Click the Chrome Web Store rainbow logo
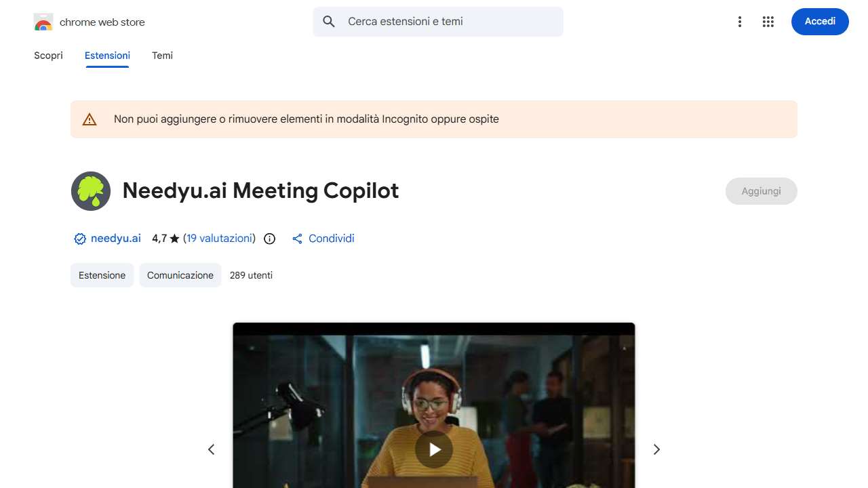 pos(43,22)
